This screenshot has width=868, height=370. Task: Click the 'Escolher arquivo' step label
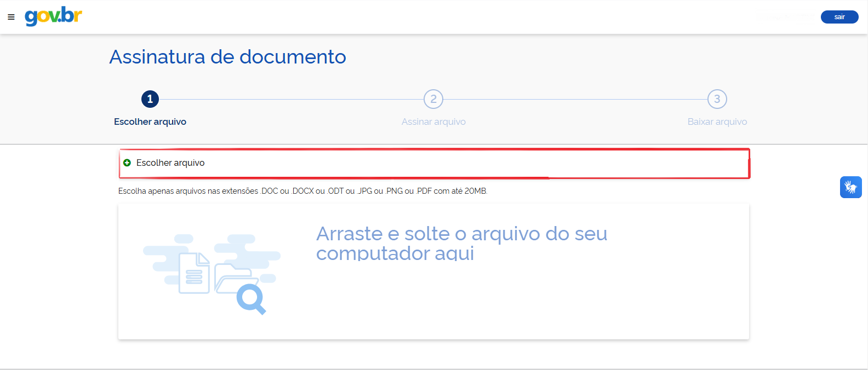[x=150, y=122]
